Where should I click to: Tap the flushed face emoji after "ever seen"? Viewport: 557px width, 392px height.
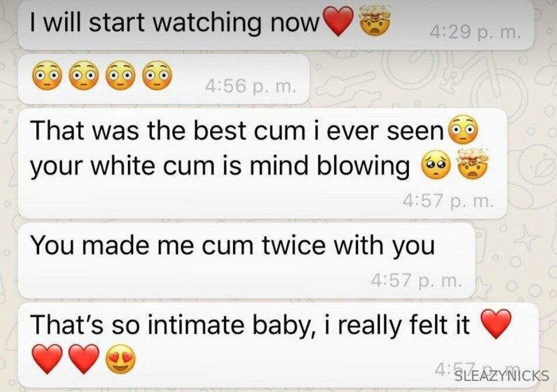click(464, 129)
